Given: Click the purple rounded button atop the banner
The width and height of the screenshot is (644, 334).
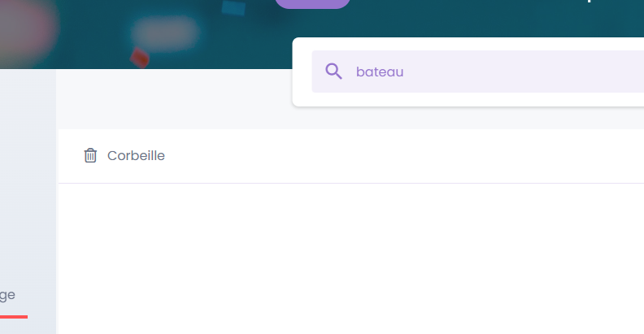Looking at the screenshot, I should (312, 4).
